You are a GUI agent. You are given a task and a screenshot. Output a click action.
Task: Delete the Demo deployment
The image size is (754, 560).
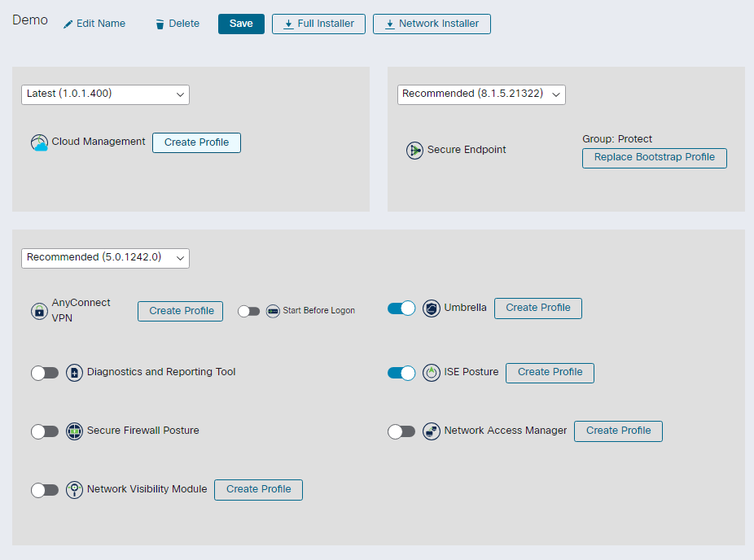[178, 24]
